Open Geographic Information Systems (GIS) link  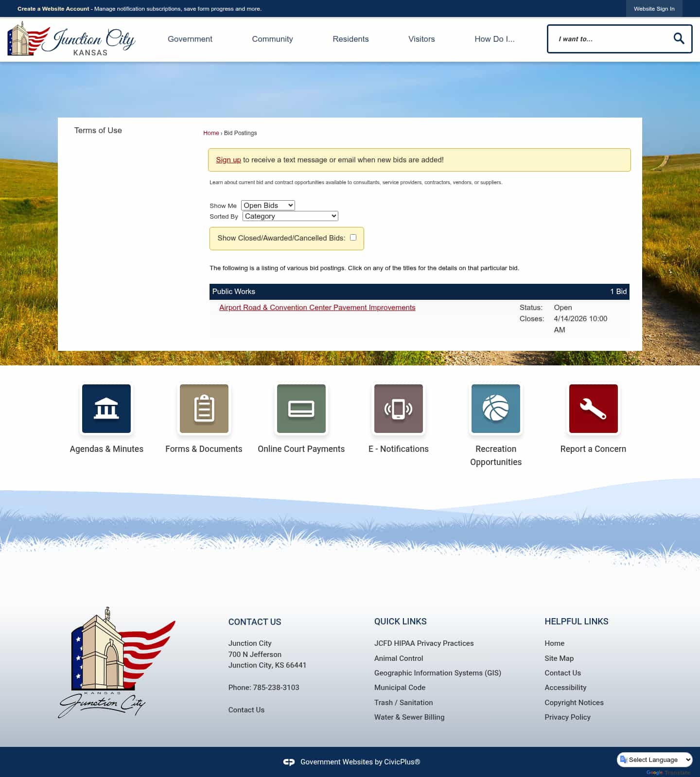437,673
